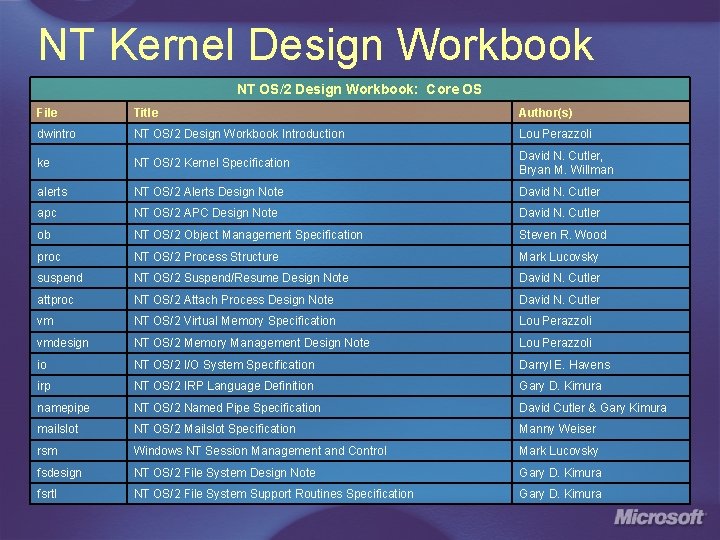
Task: Click the table banner 'NT OS/2 Design Workbook: Core OS'
Action: (x=360, y=89)
